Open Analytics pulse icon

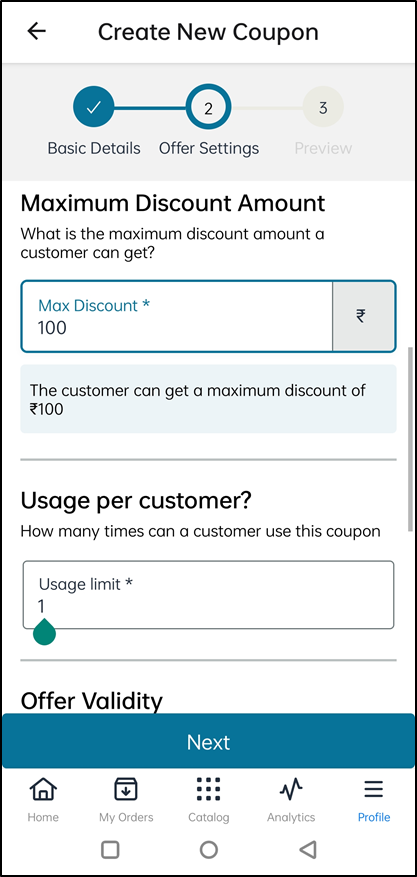click(x=291, y=789)
